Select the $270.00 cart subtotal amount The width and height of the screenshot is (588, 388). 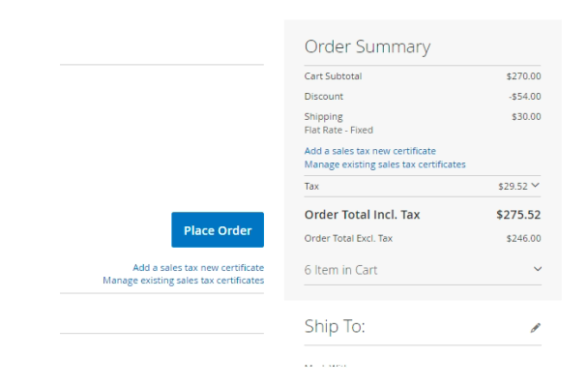[523, 75]
